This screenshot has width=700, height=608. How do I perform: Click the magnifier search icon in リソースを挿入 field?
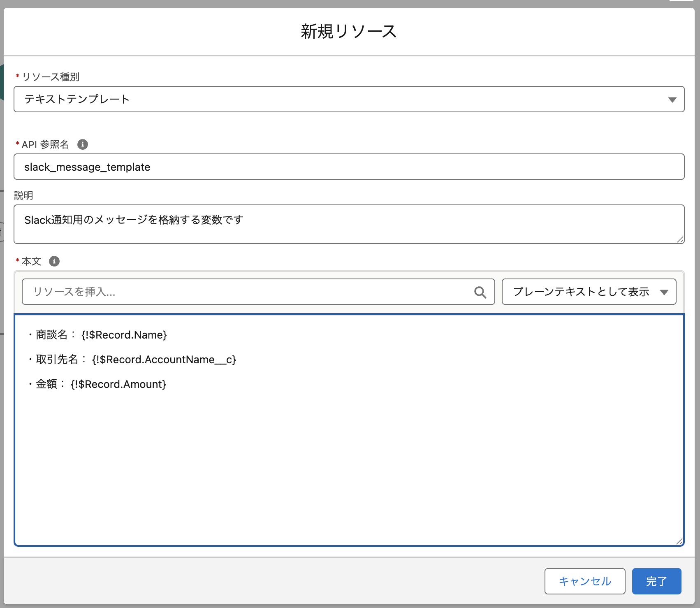480,292
